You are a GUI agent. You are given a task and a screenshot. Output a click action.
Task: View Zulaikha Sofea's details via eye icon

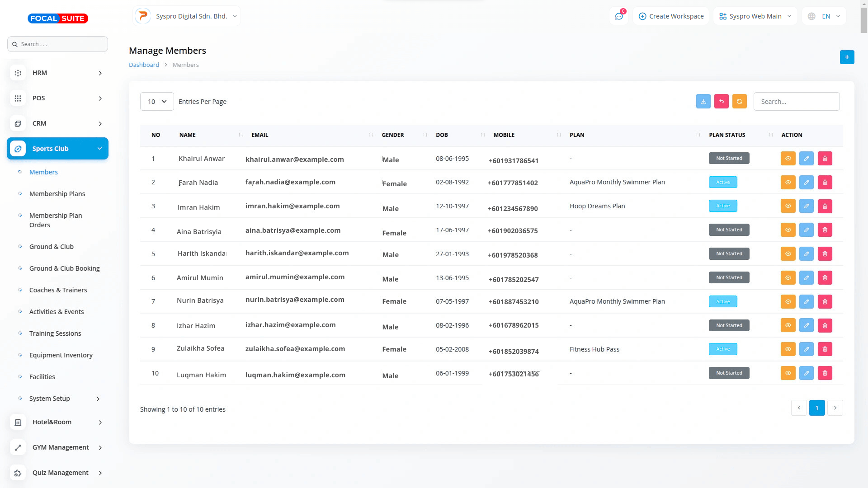788,349
